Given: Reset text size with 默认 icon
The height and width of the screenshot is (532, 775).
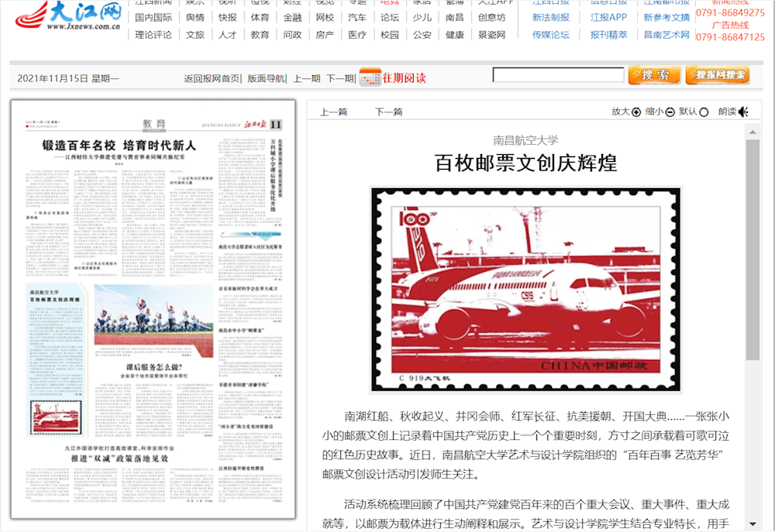Looking at the screenshot, I should coord(704,112).
